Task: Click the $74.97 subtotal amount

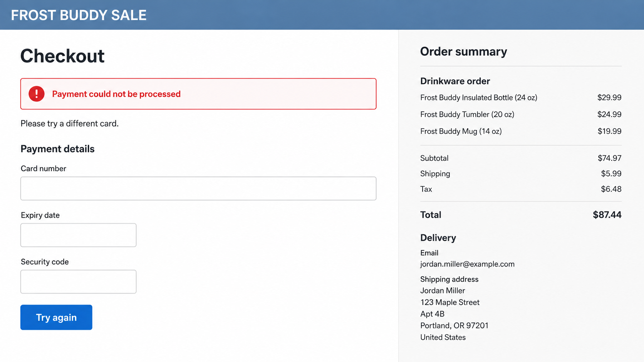Action: point(609,158)
